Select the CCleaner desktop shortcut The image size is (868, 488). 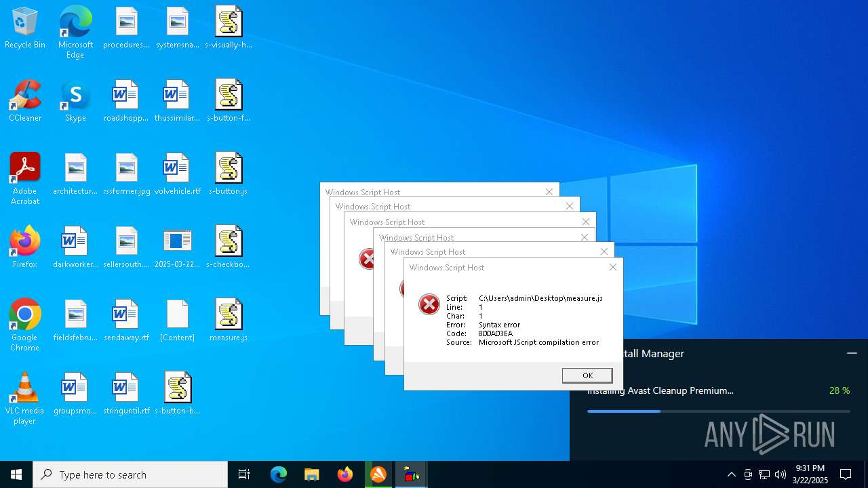[25, 102]
